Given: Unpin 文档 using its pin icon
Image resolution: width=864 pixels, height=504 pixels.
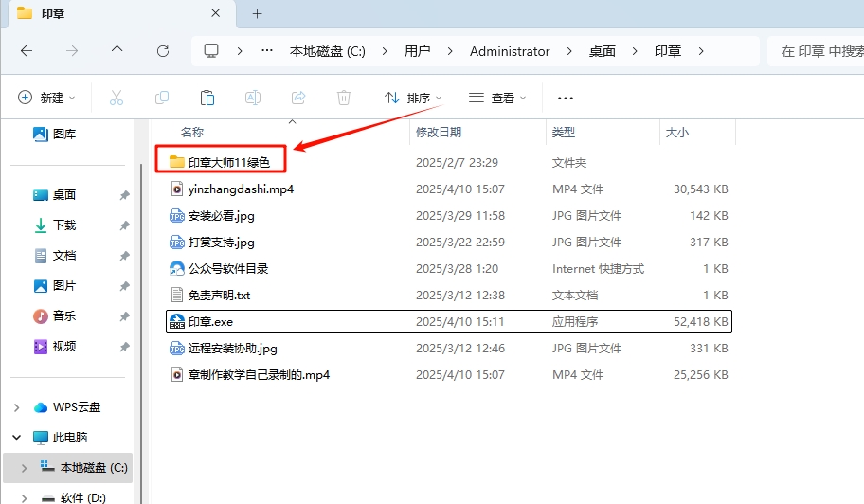Looking at the screenshot, I should tap(124, 256).
